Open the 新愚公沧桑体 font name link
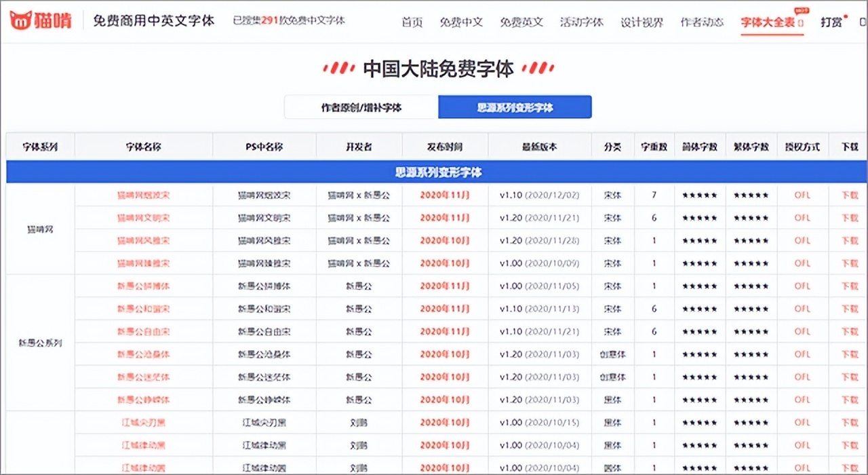 click(x=143, y=354)
